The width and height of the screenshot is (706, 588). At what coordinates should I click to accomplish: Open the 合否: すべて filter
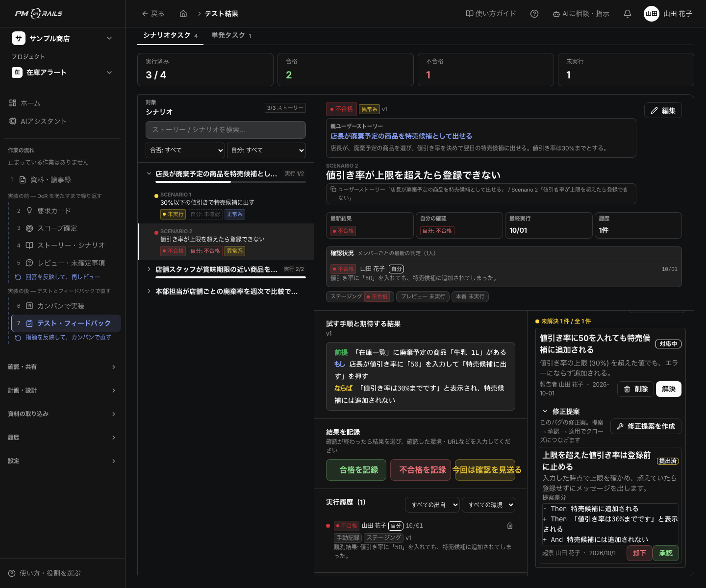point(185,150)
